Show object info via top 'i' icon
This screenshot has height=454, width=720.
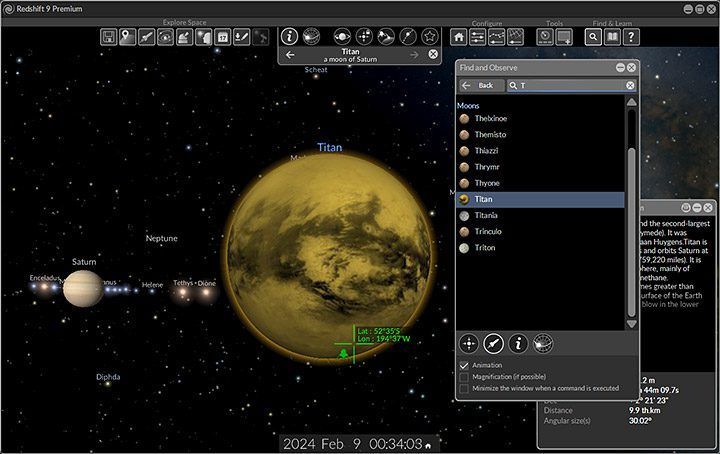click(x=289, y=36)
